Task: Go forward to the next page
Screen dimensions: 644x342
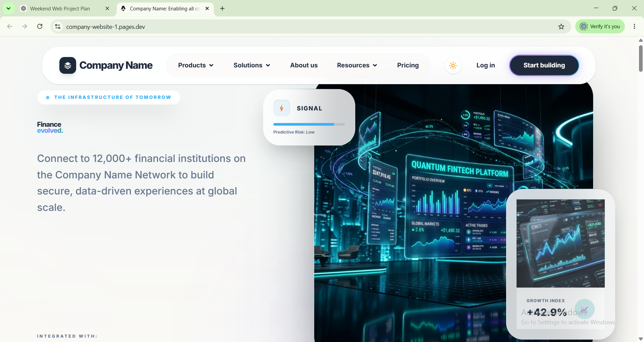Action: pos(24,26)
